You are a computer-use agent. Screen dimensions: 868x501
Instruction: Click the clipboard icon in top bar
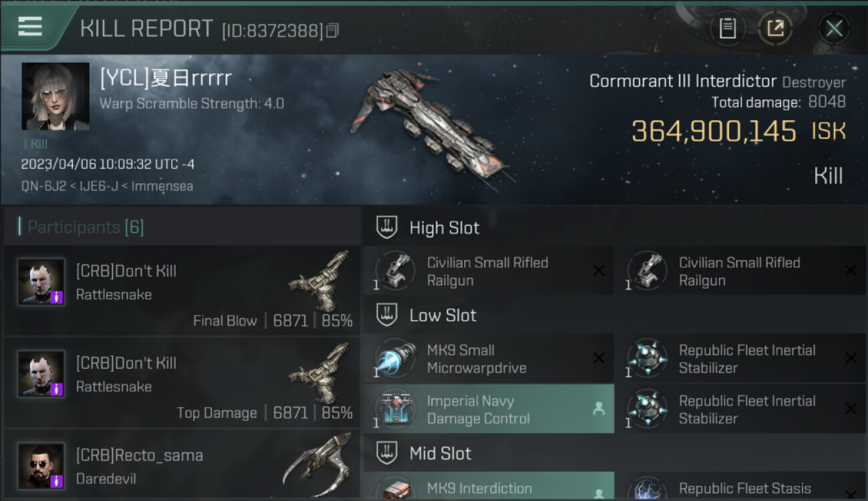tap(727, 28)
